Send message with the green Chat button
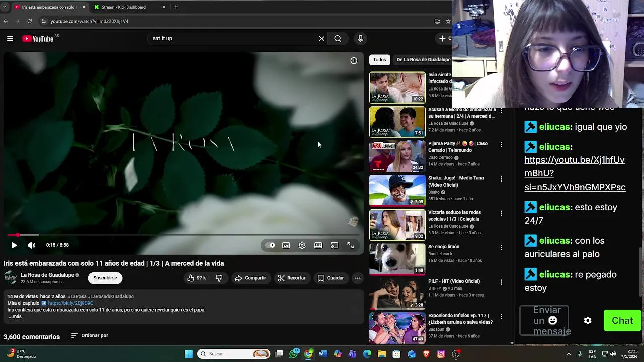This screenshot has width=644, height=362. point(622,321)
